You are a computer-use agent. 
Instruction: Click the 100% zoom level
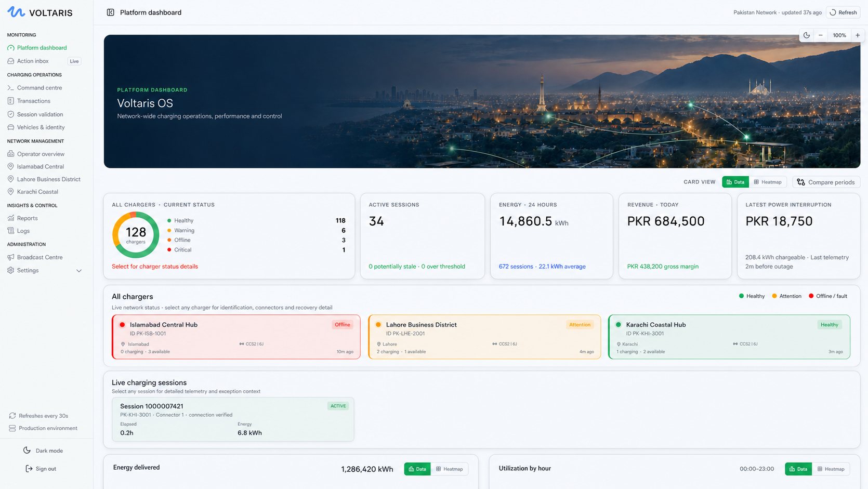839,35
